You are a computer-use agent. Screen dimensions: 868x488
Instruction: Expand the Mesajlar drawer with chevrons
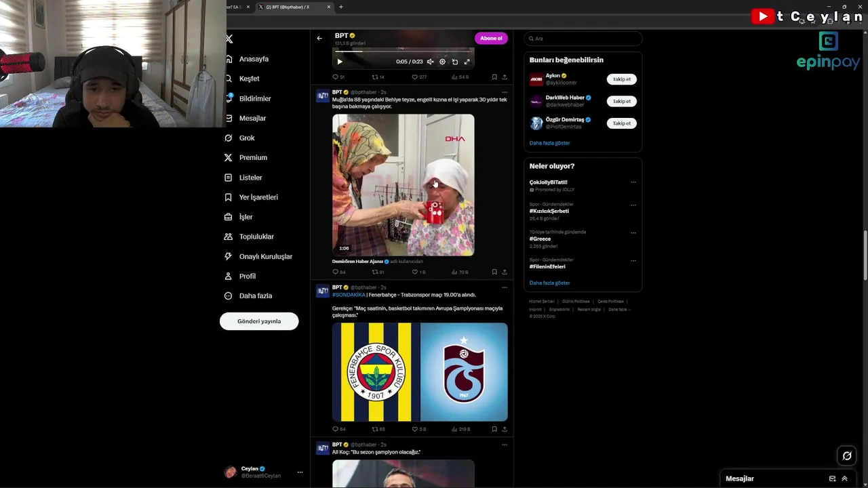[x=844, y=479]
